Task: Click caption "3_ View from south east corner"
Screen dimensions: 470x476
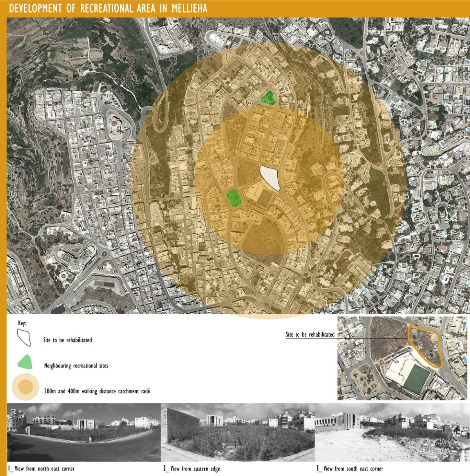Action: [350, 469]
